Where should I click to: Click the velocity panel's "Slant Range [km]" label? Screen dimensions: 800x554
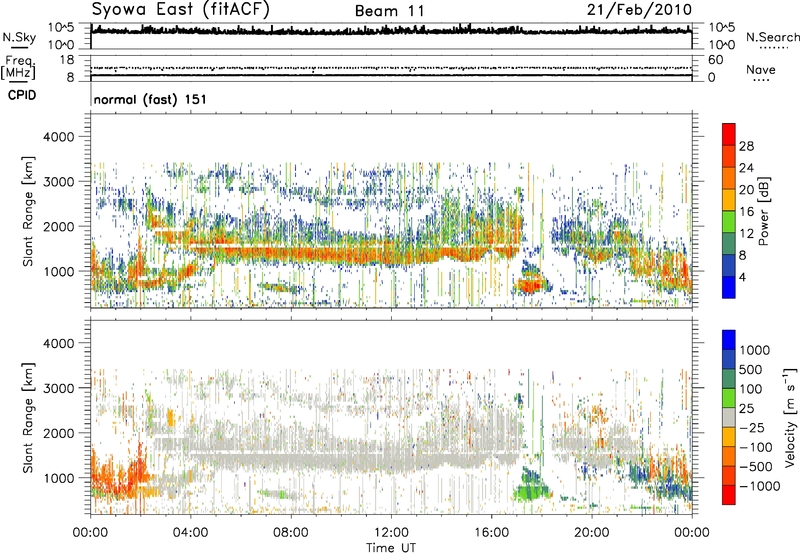[28, 418]
